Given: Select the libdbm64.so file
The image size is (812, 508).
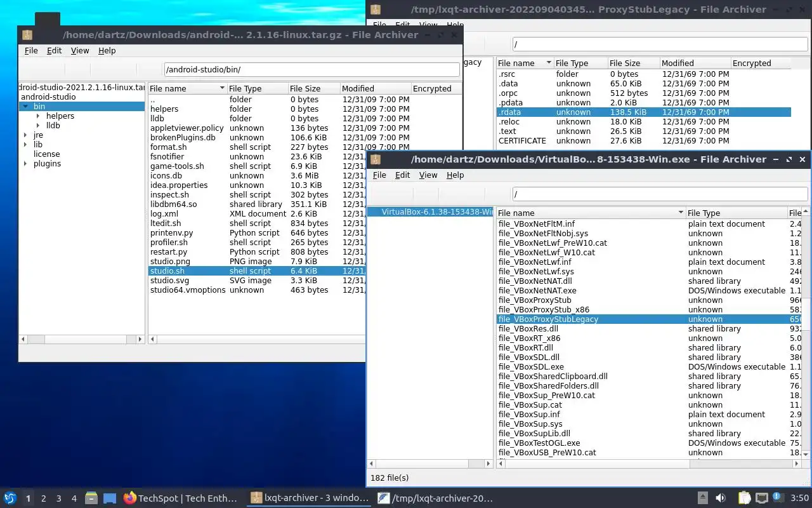Looking at the screenshot, I should (x=173, y=204).
